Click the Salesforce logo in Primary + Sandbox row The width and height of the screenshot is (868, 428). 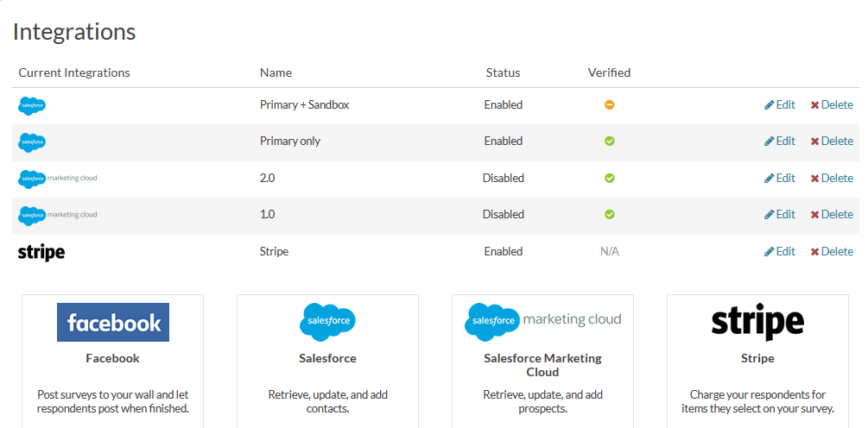32,105
